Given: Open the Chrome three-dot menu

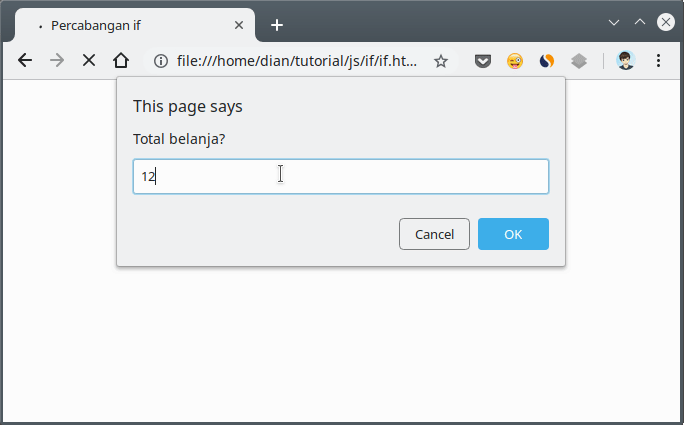Looking at the screenshot, I should pyautogui.click(x=658, y=61).
